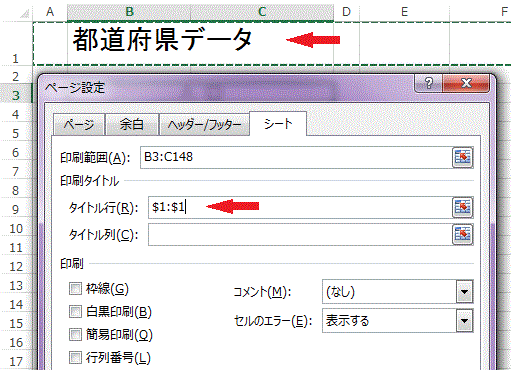Click range selector icon for 印刷範囲
Viewport: 511px width, 370px height.
click(463, 157)
